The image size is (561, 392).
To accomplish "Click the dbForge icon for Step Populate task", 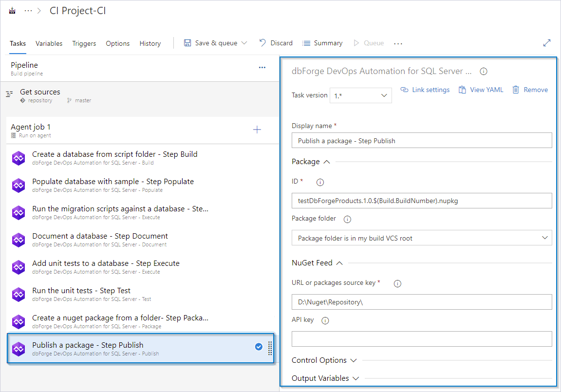I will click(19, 185).
